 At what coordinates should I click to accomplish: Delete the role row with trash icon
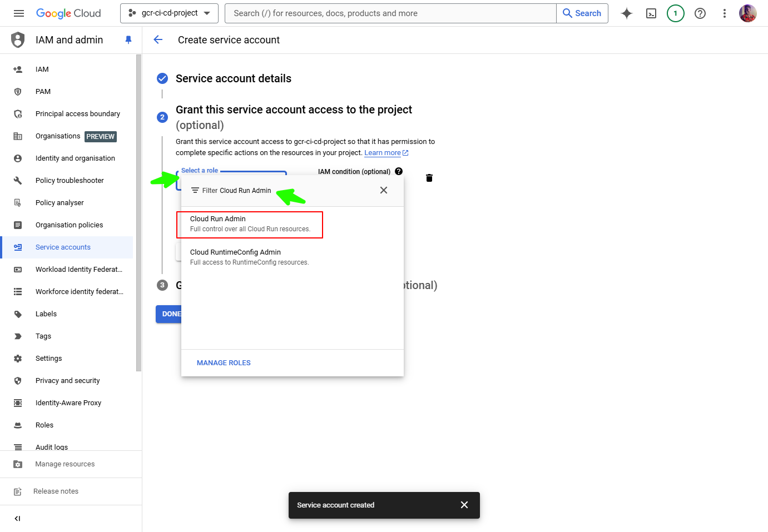pos(429,178)
